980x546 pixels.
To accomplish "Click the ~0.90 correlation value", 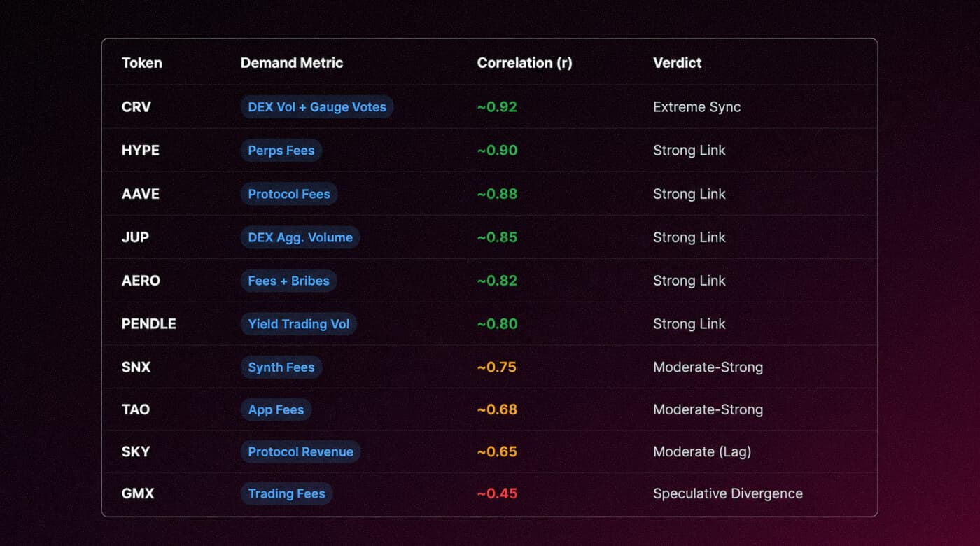I will click(497, 150).
